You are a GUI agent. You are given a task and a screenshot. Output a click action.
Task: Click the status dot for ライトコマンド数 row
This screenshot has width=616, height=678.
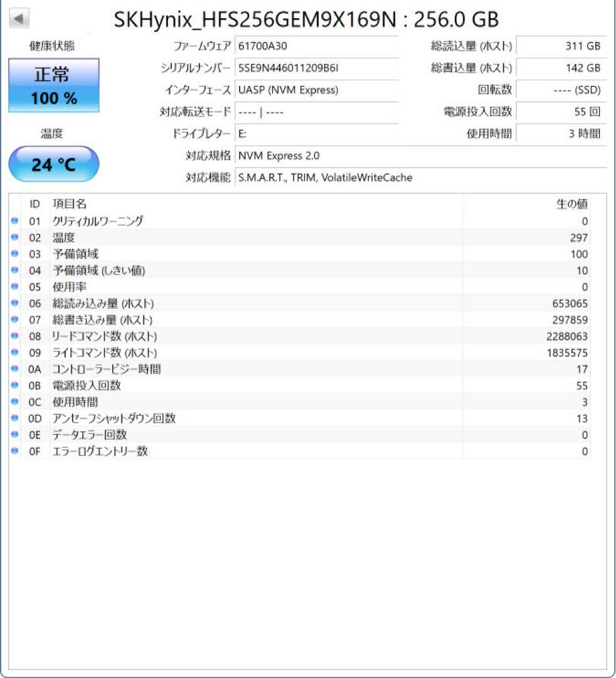click(x=14, y=352)
